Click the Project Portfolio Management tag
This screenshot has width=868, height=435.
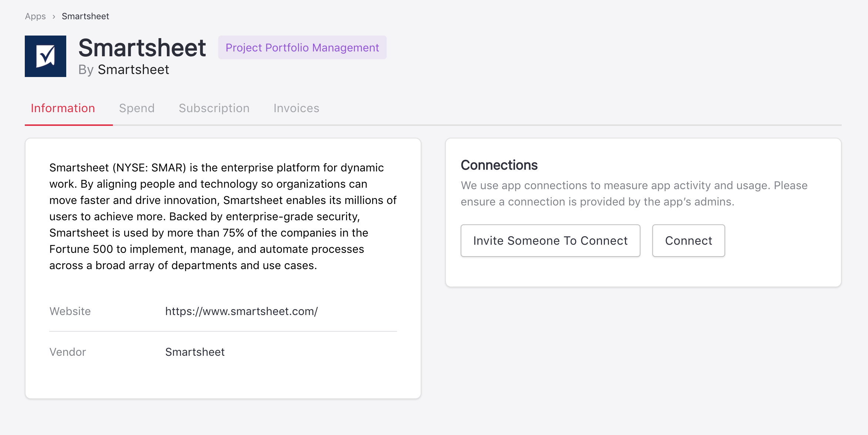302,47
